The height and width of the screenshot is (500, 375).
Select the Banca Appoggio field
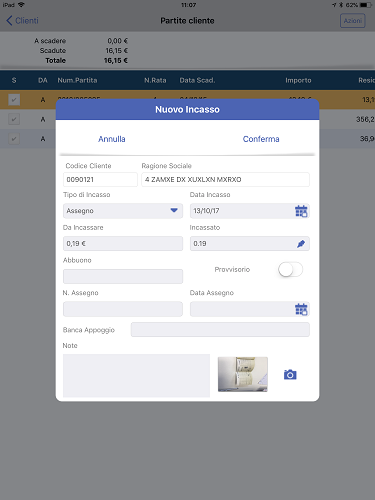(x=220, y=329)
